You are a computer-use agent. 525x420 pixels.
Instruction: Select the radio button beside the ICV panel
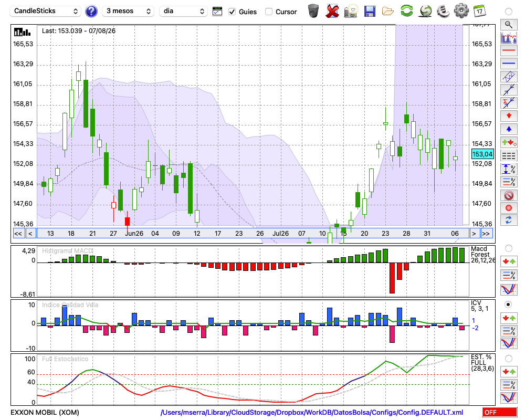click(x=508, y=304)
